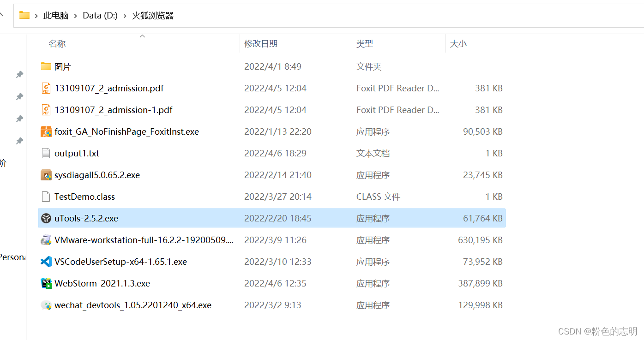Viewport: 644px width, 340px height.
Task: Click the date 2022/3/2 9:13
Action: 273,305
